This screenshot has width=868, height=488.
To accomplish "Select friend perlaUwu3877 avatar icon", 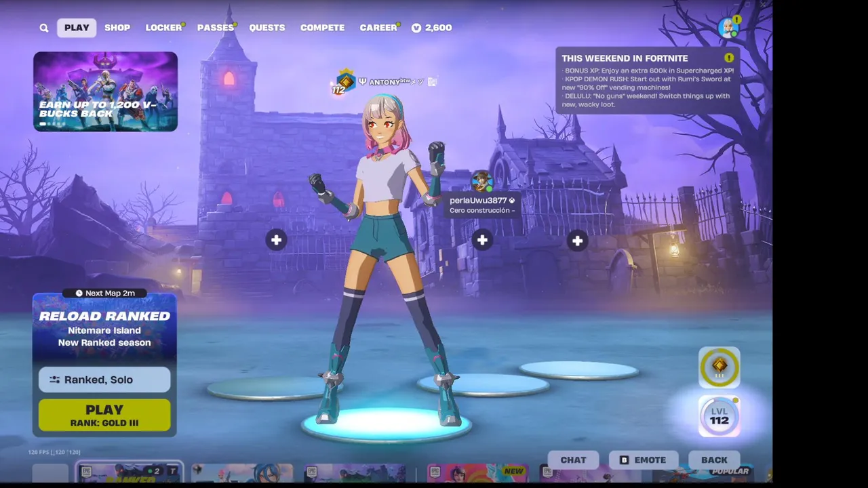I will point(481,182).
